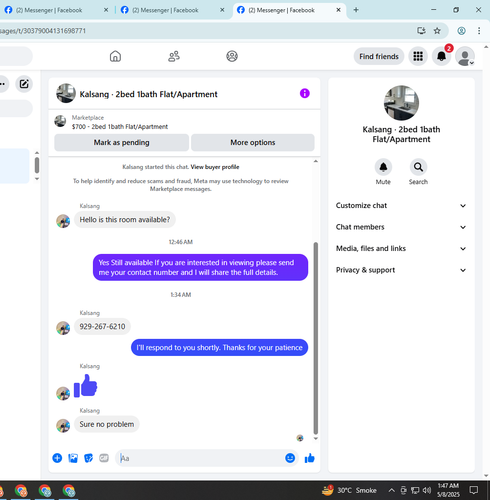Viewport: 490px width, 500px height.
Task: Expand Chat members section
Action: (x=401, y=227)
